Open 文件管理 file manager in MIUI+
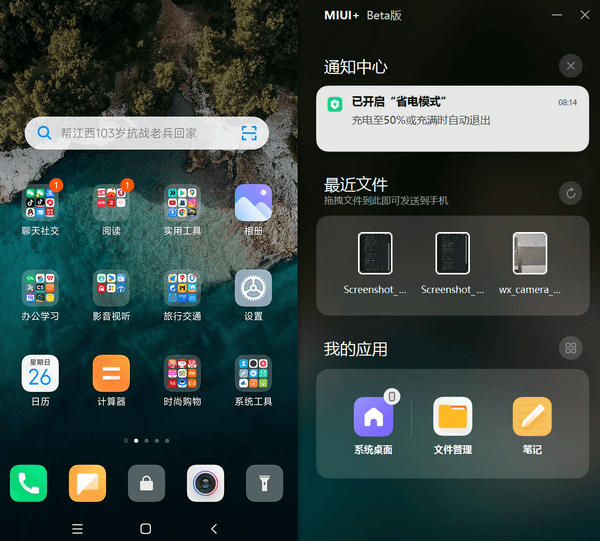The height and width of the screenshot is (541, 600). (452, 416)
